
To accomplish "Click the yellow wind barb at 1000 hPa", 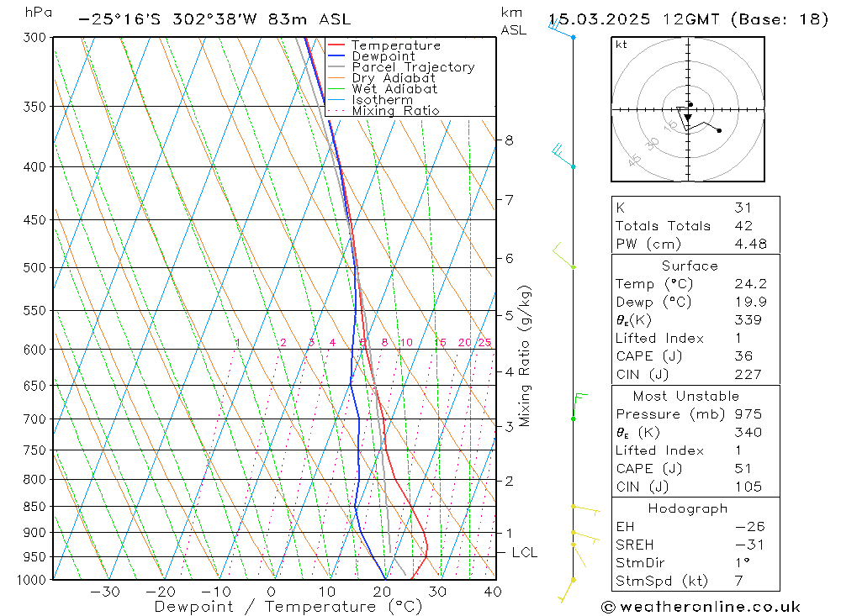I will point(566,590).
